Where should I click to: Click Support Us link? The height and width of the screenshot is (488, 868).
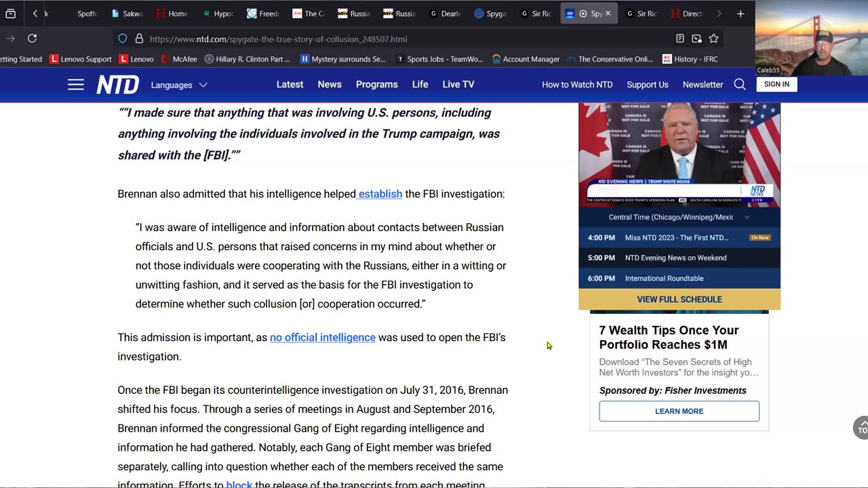(648, 85)
